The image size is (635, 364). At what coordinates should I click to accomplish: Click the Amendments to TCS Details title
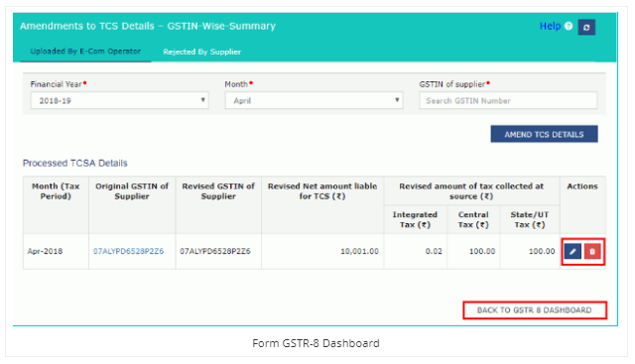148,26
